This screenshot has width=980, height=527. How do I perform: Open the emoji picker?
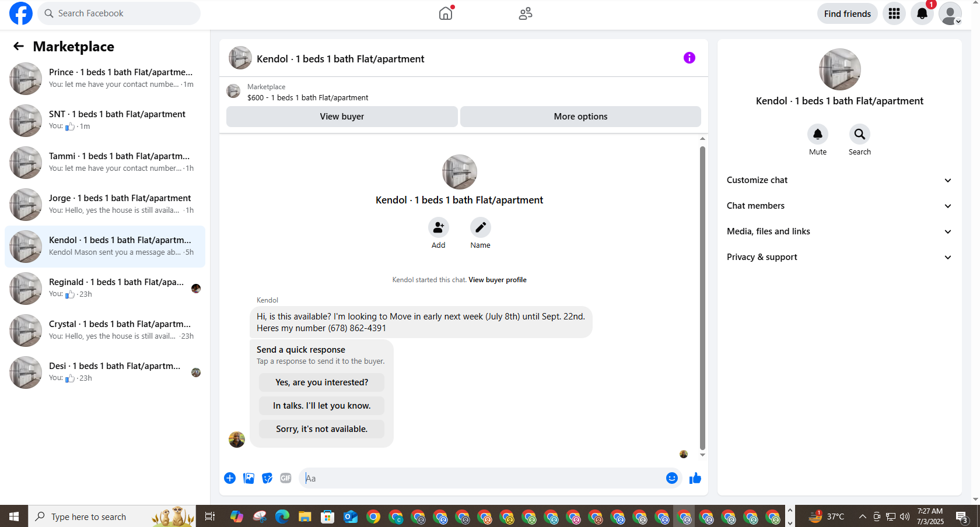tap(672, 478)
